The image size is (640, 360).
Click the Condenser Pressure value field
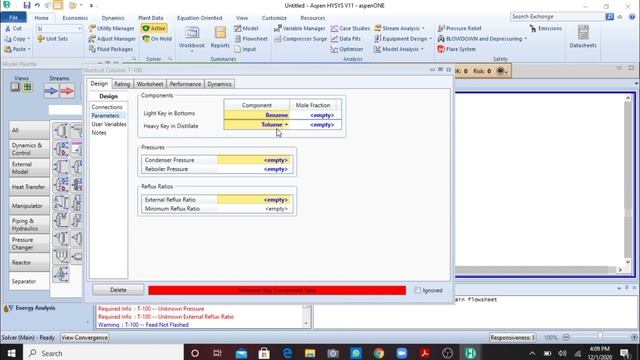254,160
